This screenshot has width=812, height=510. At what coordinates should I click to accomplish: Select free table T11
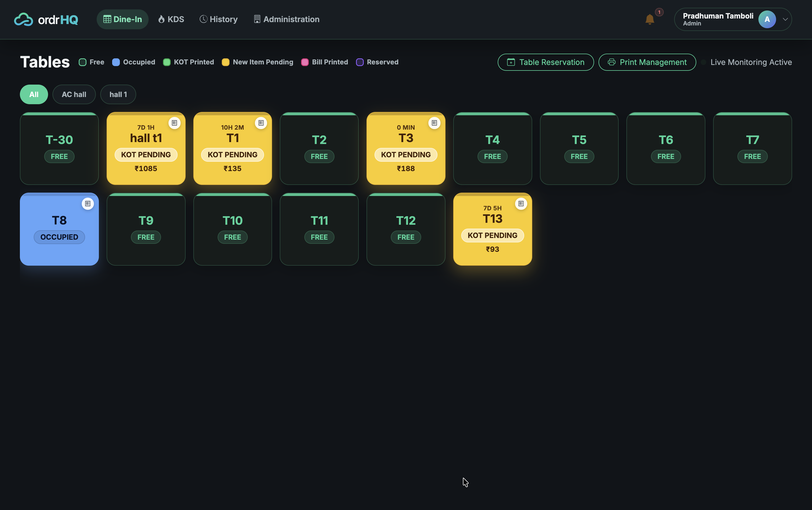point(319,229)
